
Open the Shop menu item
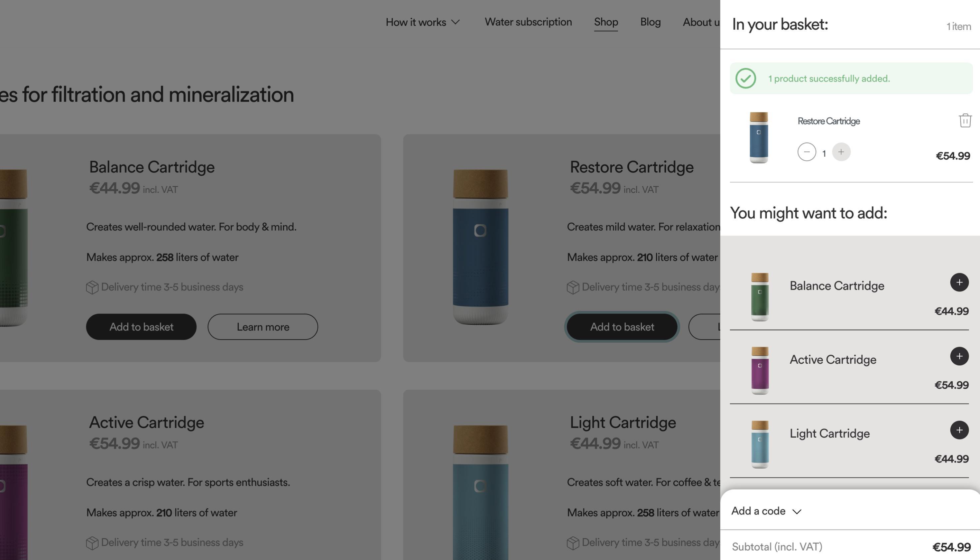606,22
